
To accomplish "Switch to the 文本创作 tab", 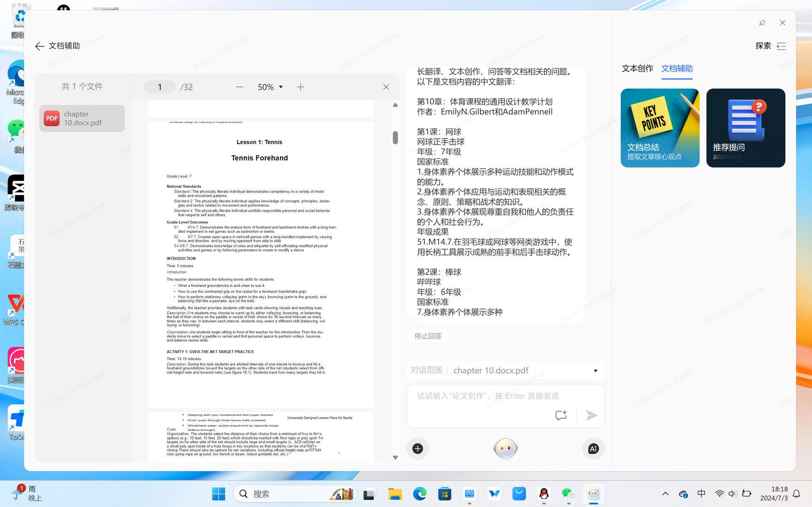I will coord(637,69).
